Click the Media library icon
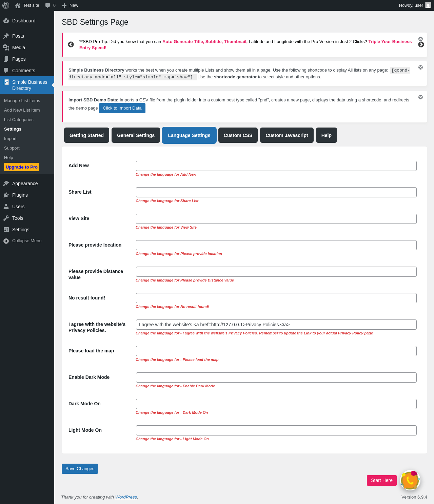This screenshot has width=434, height=504. pos(6,47)
